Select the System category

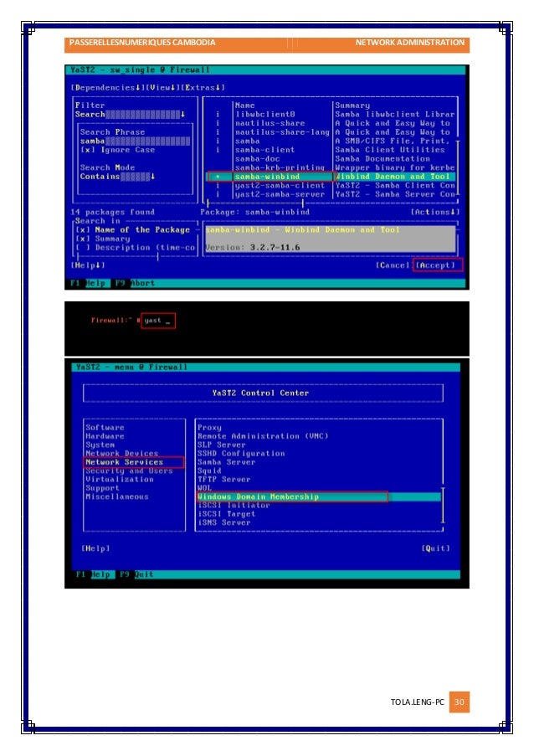100,445
